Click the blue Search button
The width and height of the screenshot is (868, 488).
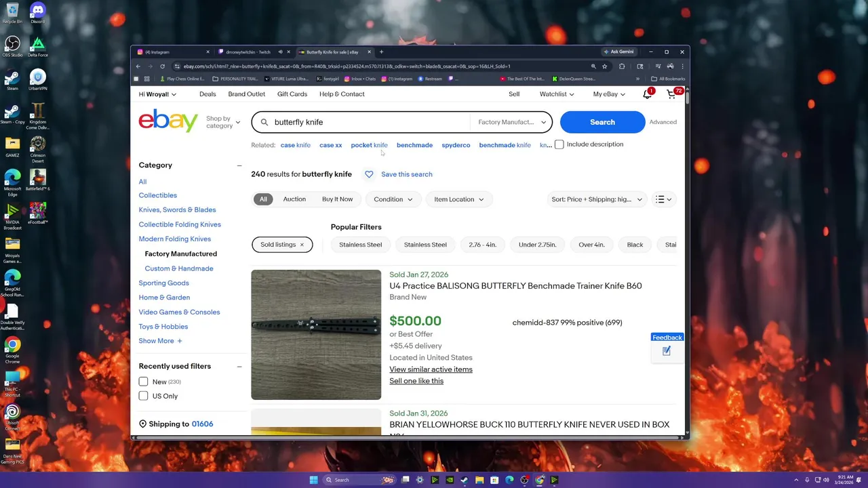tap(602, 122)
